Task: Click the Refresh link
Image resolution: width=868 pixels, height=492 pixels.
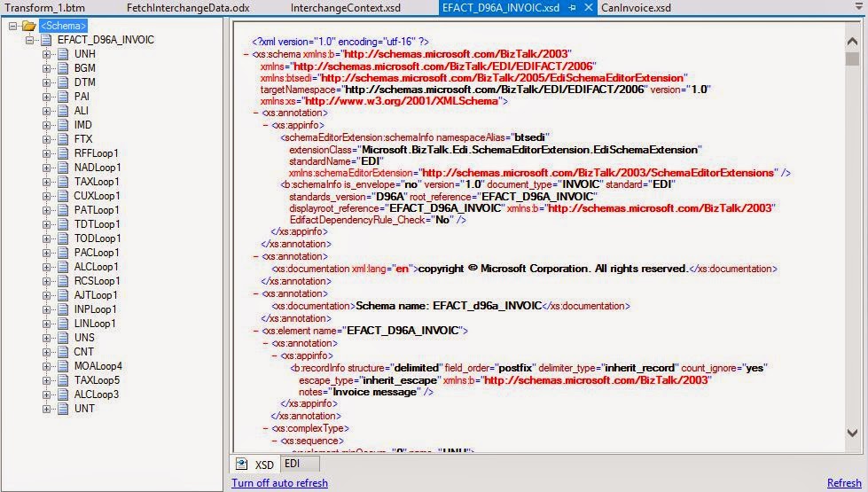Action: [844, 483]
